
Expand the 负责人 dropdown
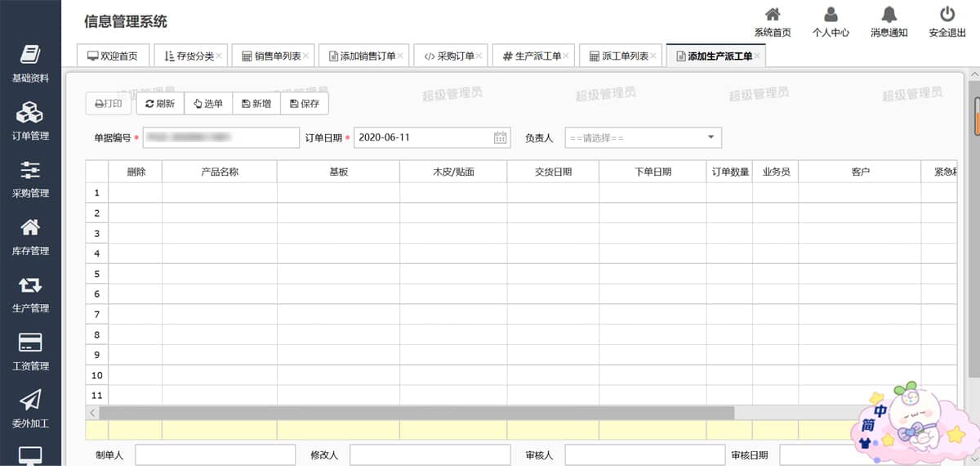tap(710, 137)
